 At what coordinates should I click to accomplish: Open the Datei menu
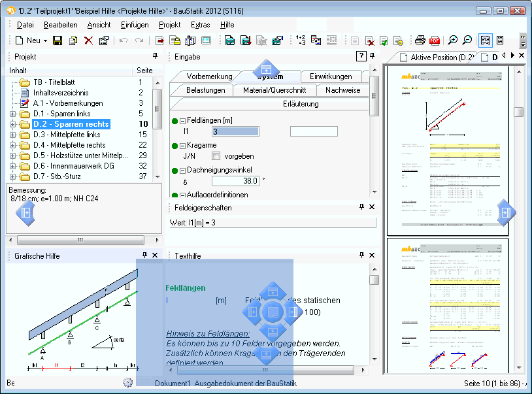(25, 25)
